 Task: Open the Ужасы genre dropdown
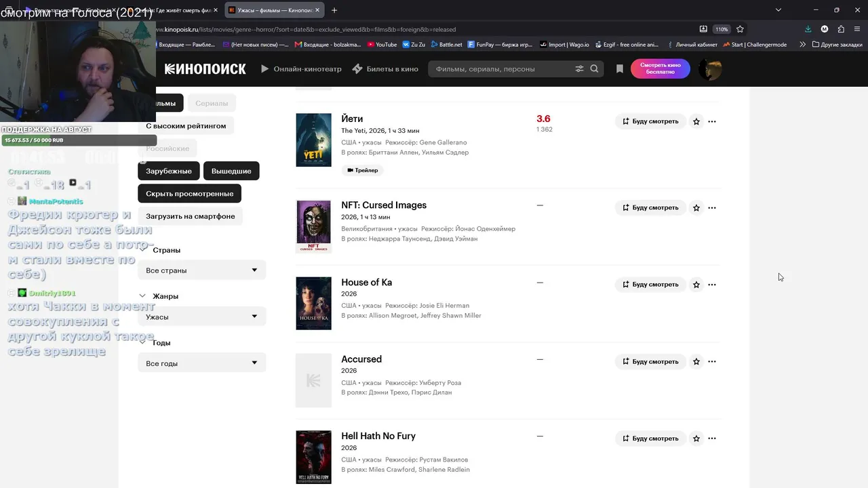[x=202, y=317]
